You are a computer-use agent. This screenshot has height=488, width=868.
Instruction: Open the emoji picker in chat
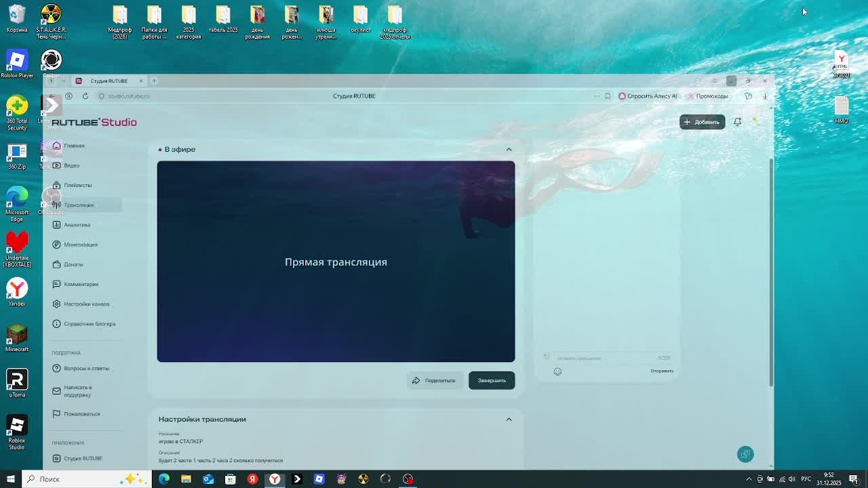click(557, 371)
